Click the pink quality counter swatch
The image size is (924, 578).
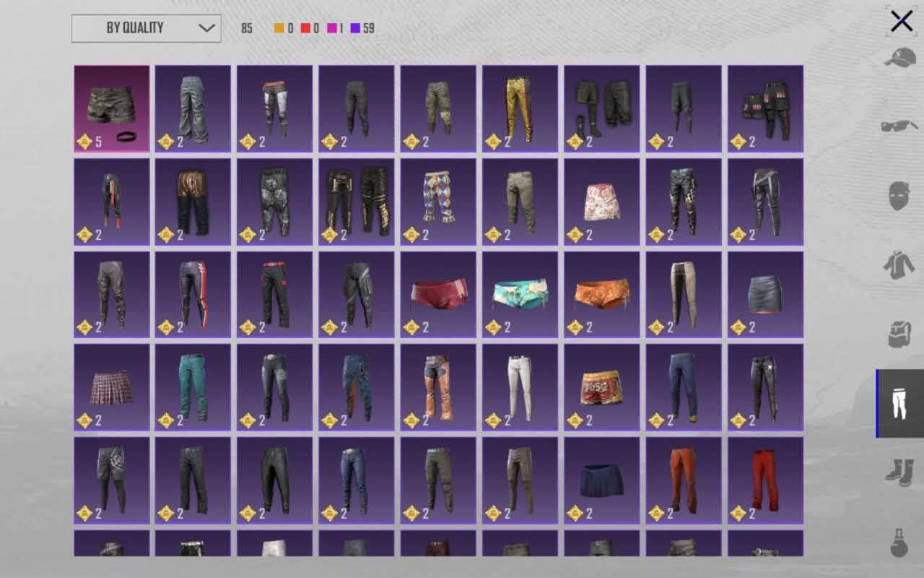click(331, 29)
